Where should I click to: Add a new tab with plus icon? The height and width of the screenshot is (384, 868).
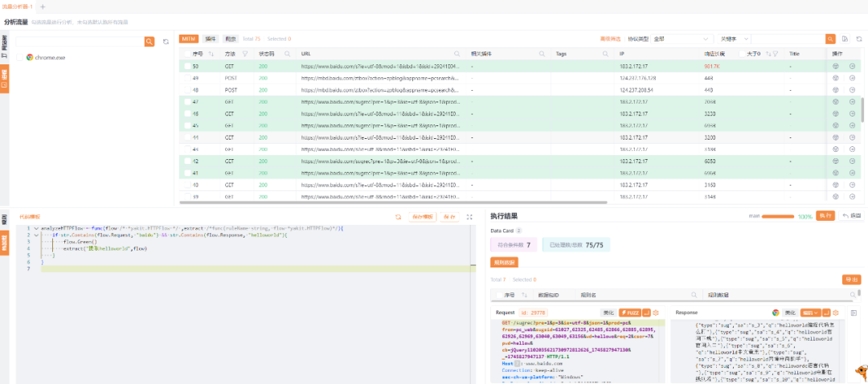coord(43,6)
